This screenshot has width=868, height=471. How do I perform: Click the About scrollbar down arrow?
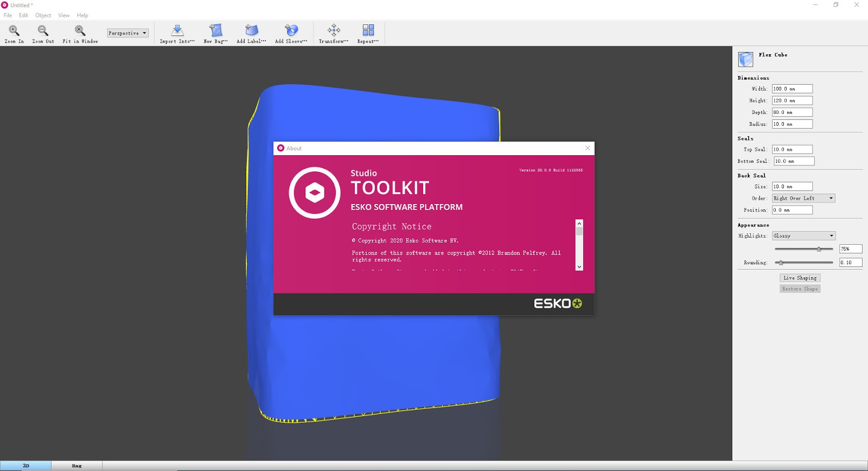click(x=579, y=267)
